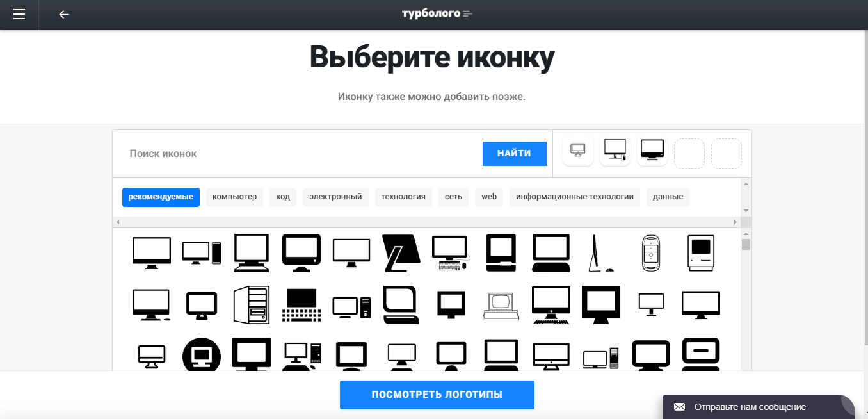Switch to the "компьютер" category tab
Viewport: 868px width, 419px height.
234,197
